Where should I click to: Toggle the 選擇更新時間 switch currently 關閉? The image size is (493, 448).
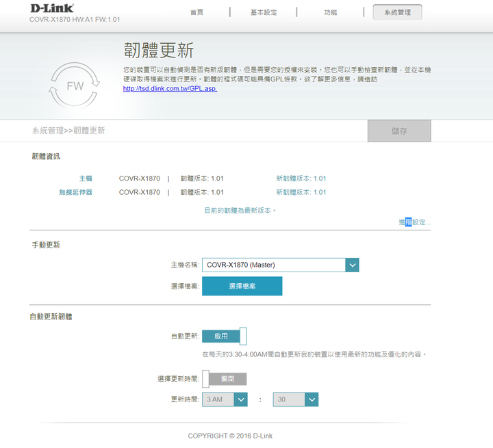(x=224, y=379)
